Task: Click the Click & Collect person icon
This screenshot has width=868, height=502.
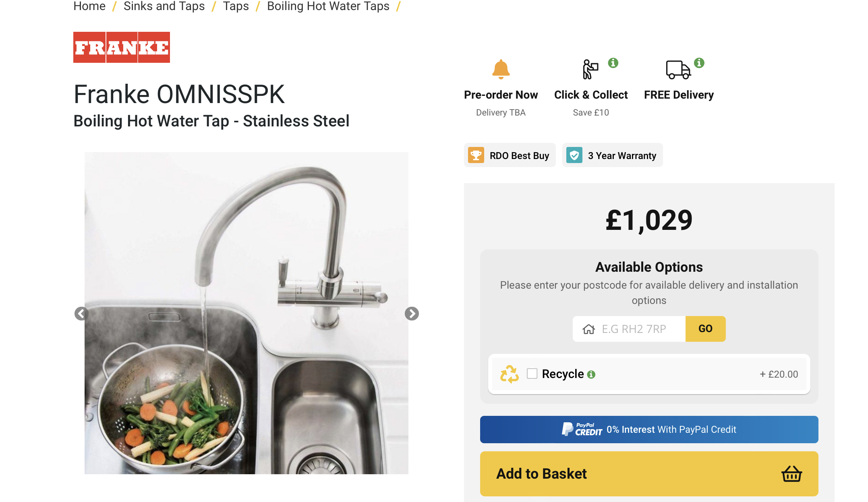Action: point(590,69)
